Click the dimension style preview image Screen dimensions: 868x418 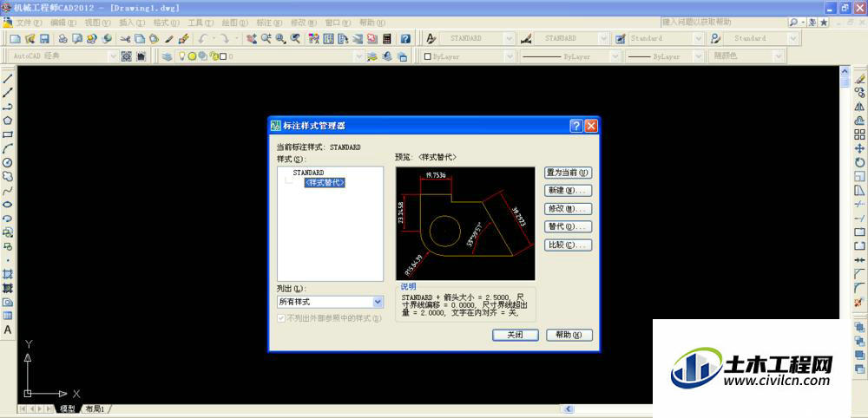[x=465, y=224]
